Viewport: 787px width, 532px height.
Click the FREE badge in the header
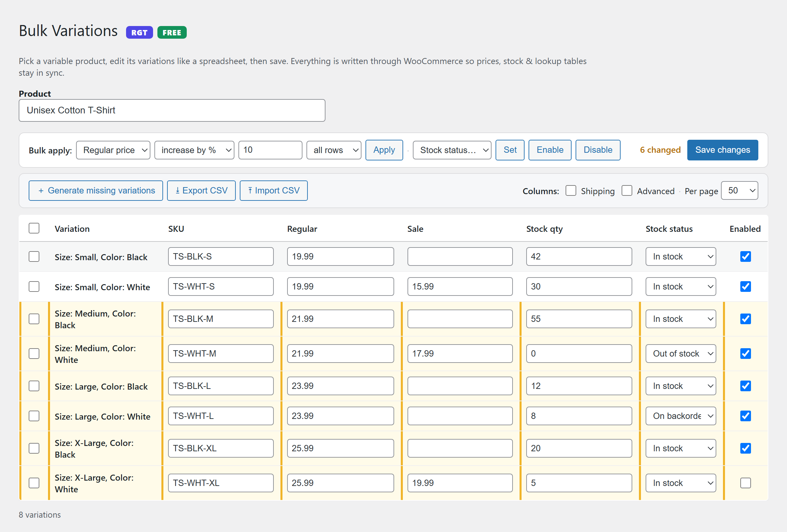point(172,32)
